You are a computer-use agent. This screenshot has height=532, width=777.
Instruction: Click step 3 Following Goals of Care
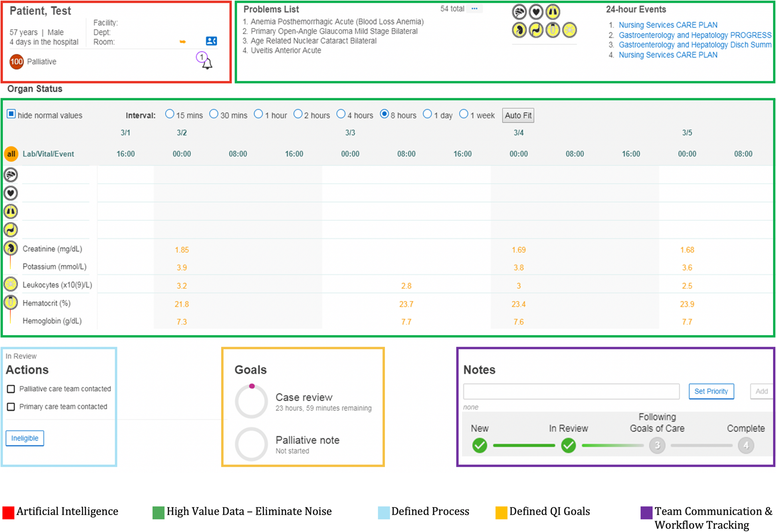pos(657,445)
